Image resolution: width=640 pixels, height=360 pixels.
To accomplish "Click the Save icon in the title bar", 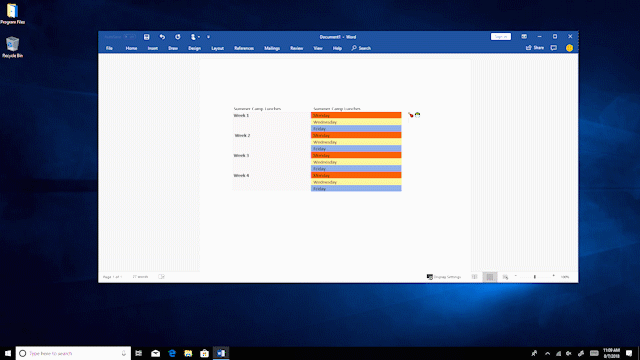I will tap(147, 37).
